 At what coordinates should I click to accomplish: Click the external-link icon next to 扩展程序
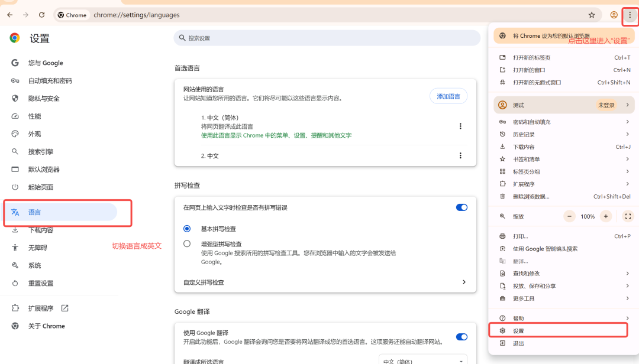pos(64,307)
